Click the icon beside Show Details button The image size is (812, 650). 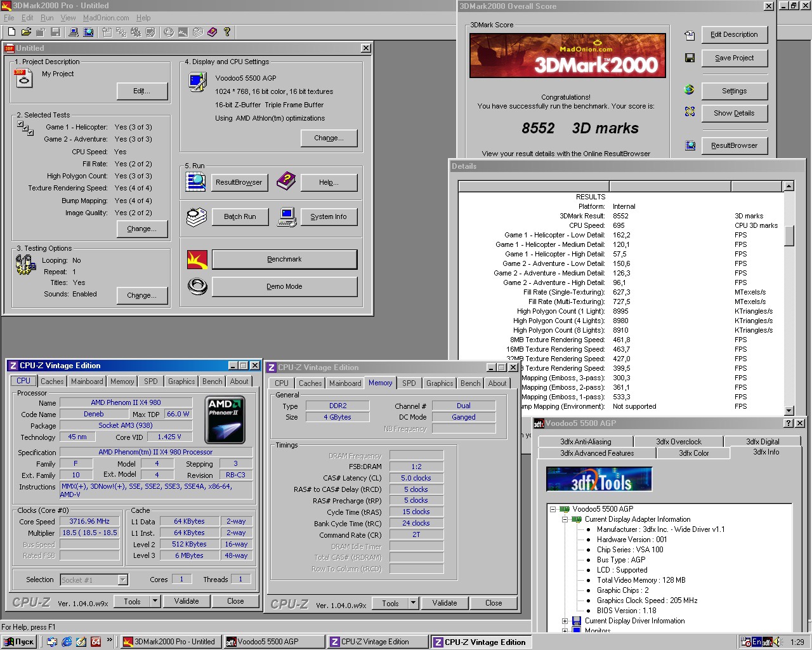pos(690,112)
